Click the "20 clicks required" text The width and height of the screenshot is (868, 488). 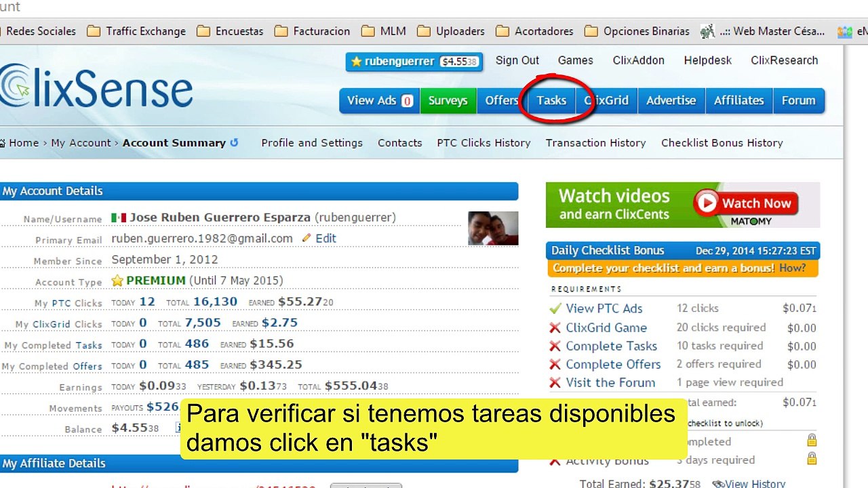(721, 327)
